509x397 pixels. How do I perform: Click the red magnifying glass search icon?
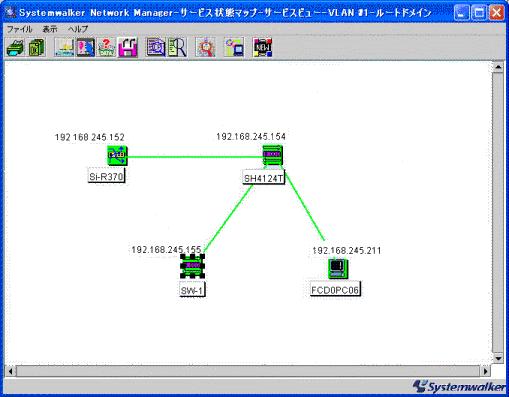pyautogui.click(x=205, y=48)
